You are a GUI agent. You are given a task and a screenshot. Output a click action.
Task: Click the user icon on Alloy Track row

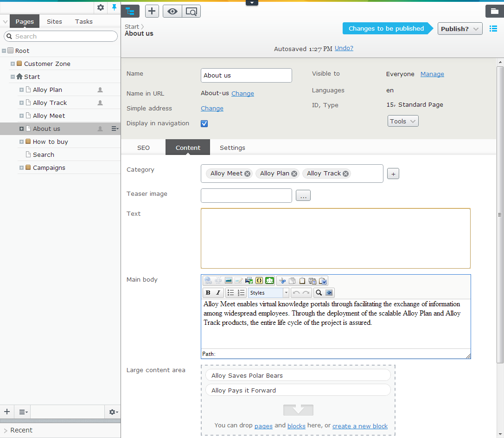(x=100, y=103)
